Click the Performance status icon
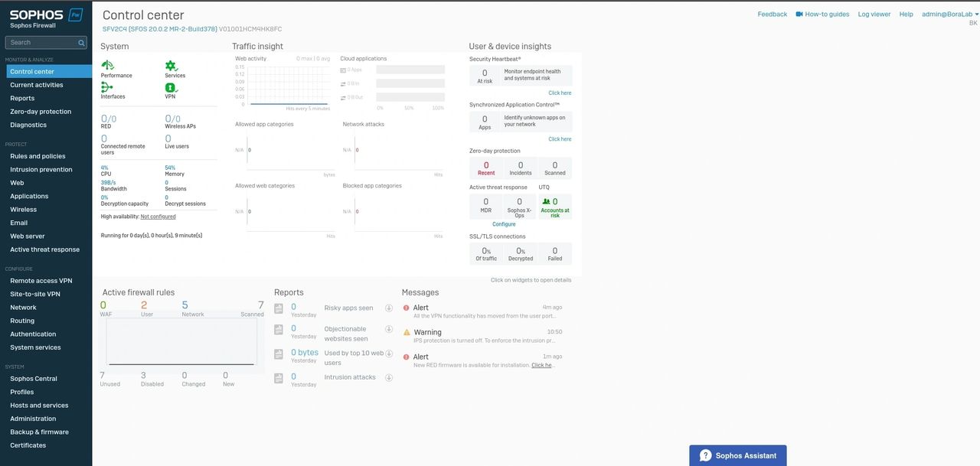980x466 pixels. [x=107, y=66]
